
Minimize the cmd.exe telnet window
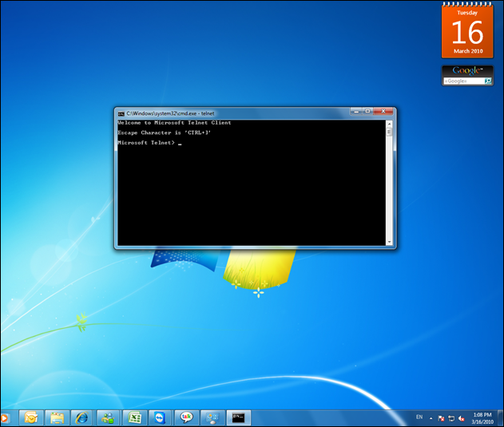click(356, 111)
